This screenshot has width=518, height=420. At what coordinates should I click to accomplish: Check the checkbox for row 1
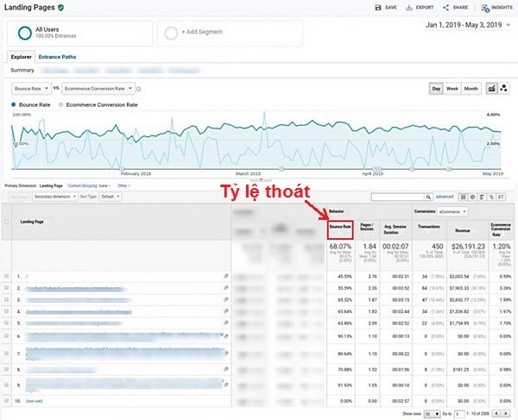tap(6, 276)
